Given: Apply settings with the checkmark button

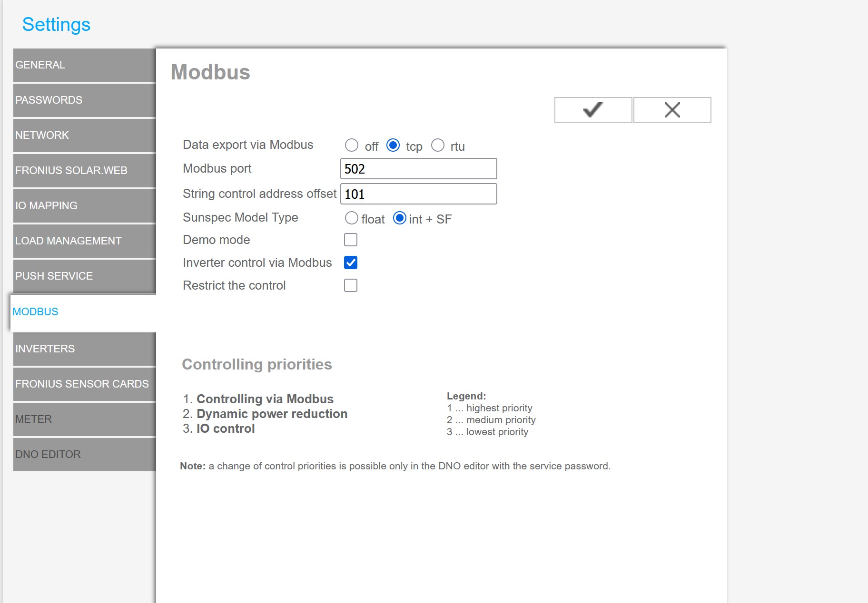Looking at the screenshot, I should point(593,110).
